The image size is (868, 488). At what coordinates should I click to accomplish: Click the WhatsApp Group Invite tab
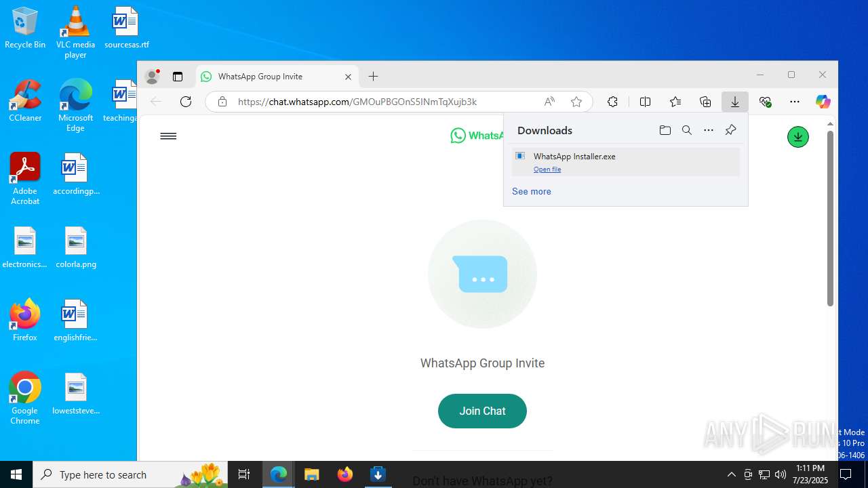click(x=277, y=77)
